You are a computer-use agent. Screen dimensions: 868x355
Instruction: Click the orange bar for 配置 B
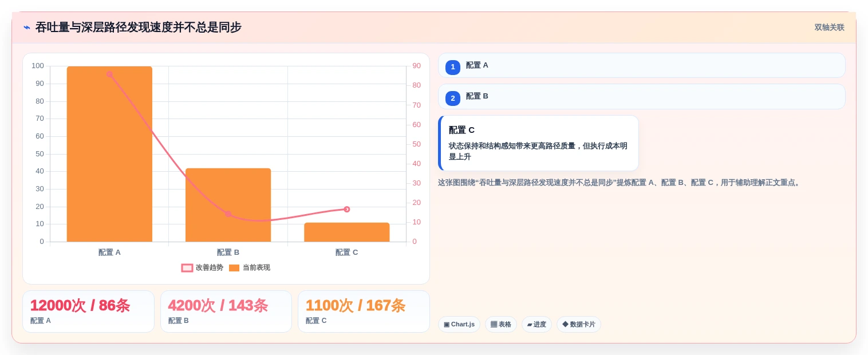228,205
